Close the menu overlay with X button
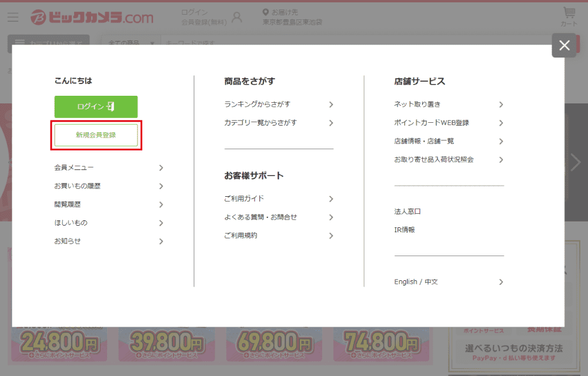 tap(564, 45)
